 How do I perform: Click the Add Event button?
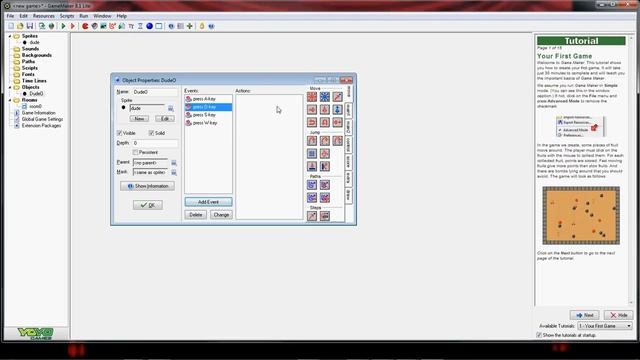tap(209, 202)
